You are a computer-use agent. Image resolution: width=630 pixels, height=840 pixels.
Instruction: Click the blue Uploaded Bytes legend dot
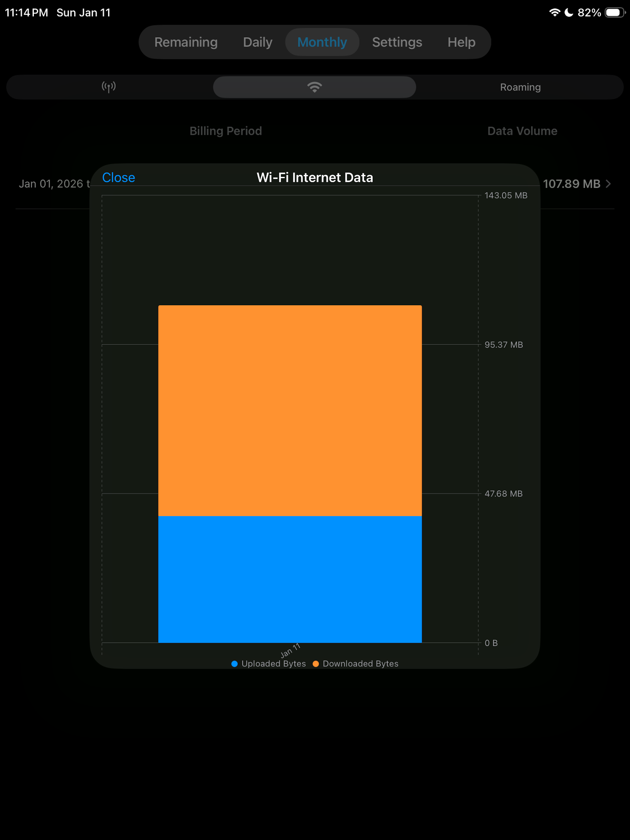[234, 664]
